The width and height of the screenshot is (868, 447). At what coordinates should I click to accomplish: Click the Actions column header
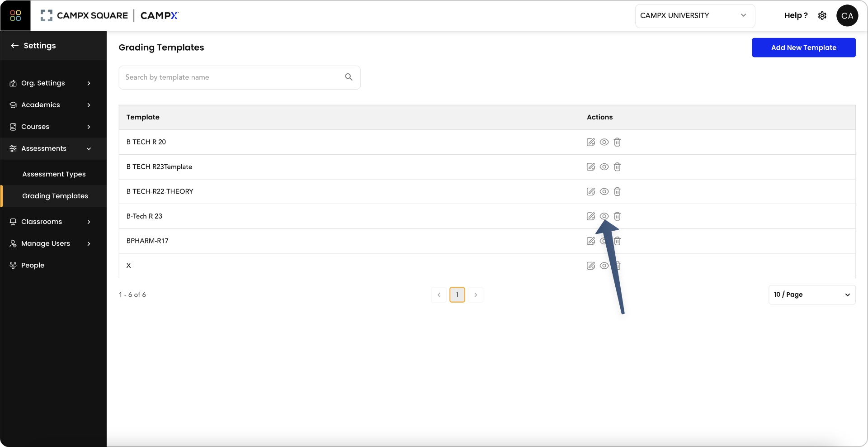click(599, 117)
